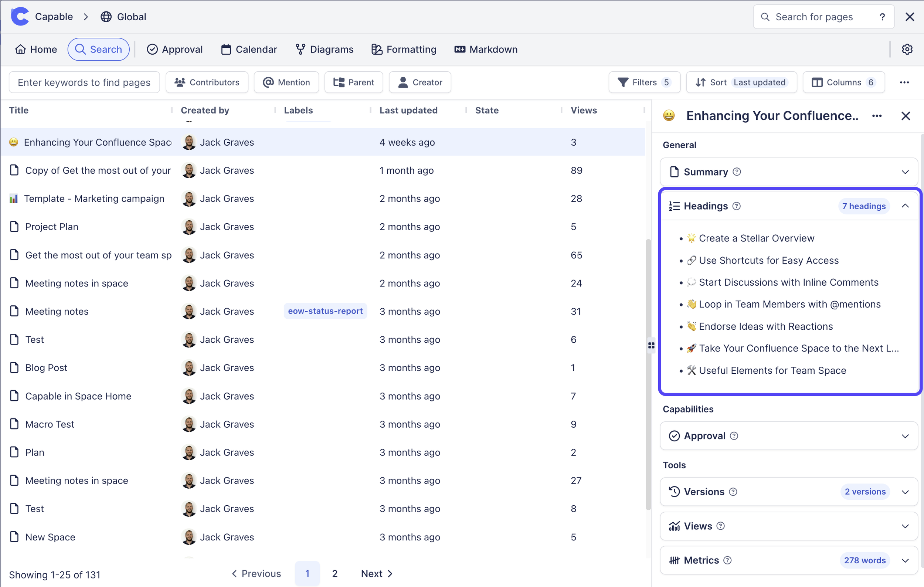Viewport: 924px width, 587px height.
Task: Open the page details ellipsis menu
Action: [x=876, y=116]
